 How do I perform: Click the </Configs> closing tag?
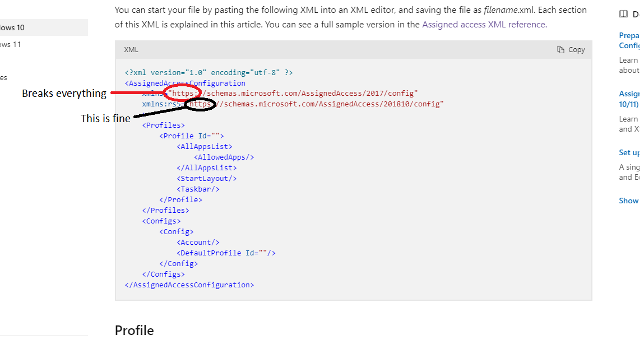click(x=164, y=274)
